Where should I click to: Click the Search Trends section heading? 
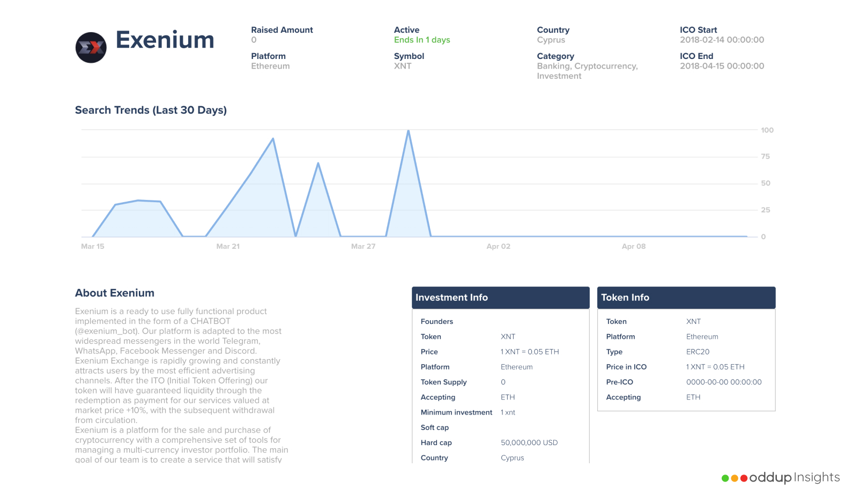pyautogui.click(x=151, y=110)
